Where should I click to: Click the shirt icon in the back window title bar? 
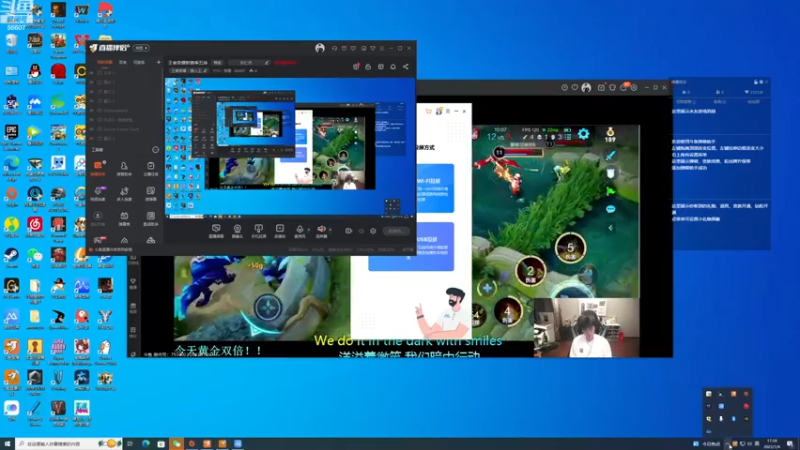coord(612,88)
